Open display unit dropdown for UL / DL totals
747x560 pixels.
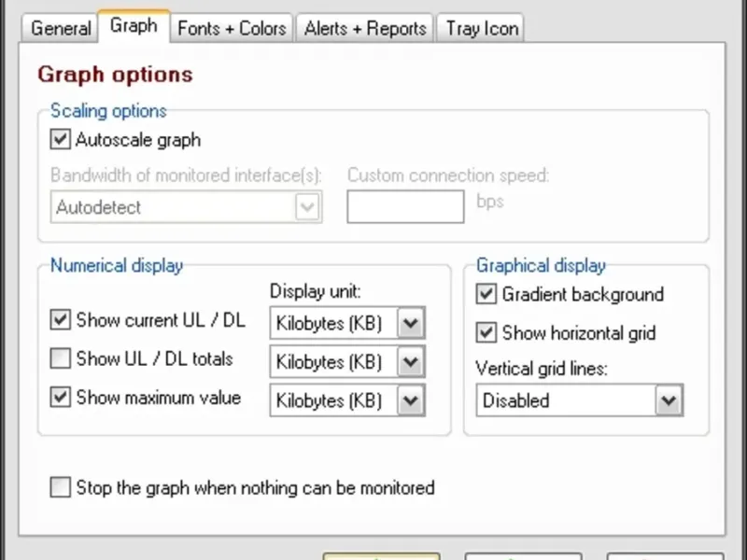pos(411,362)
